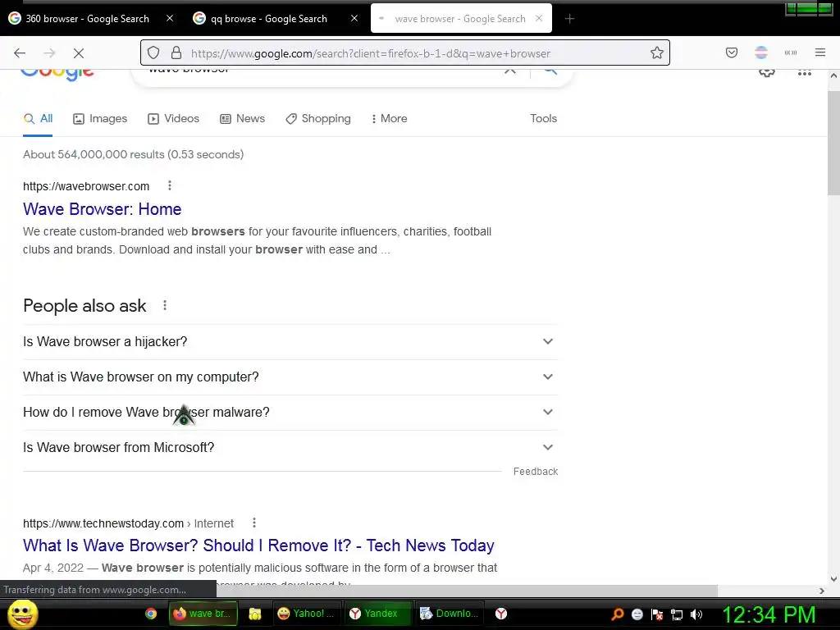The image size is (840, 630).
Task: Open Google apps grid icon
Action: 805,73
